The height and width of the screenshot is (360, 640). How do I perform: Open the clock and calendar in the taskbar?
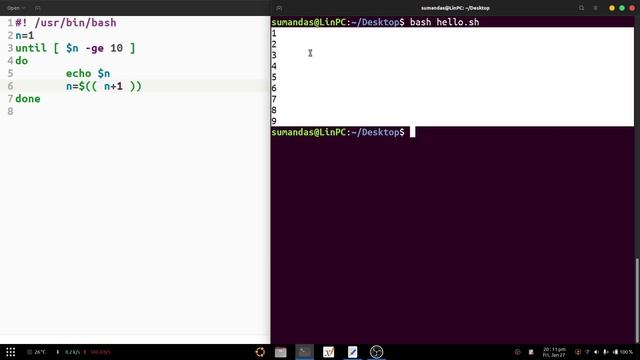pos(554,352)
